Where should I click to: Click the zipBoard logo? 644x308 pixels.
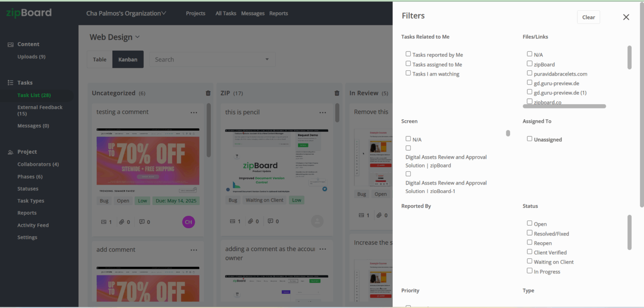29,13
